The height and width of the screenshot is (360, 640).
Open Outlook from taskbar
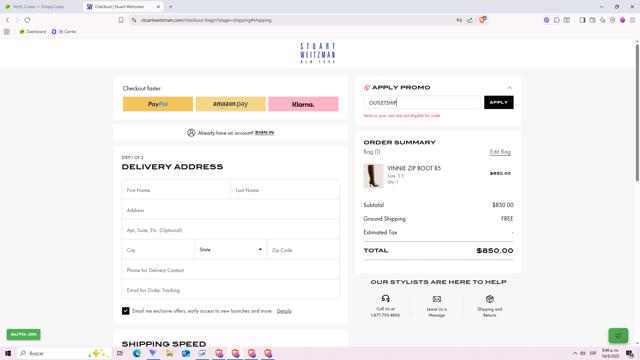tap(186, 353)
